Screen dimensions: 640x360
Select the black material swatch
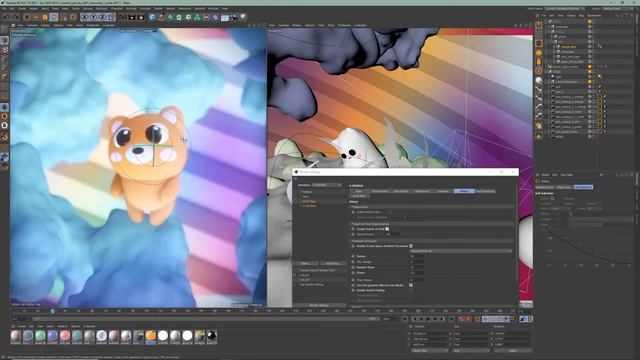tap(212, 336)
